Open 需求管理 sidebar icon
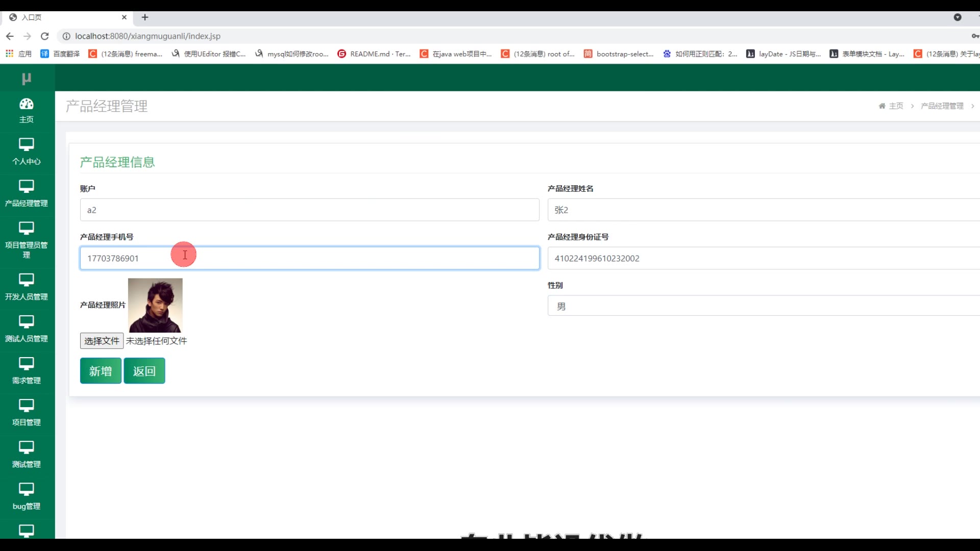The width and height of the screenshot is (980, 551). point(26,363)
